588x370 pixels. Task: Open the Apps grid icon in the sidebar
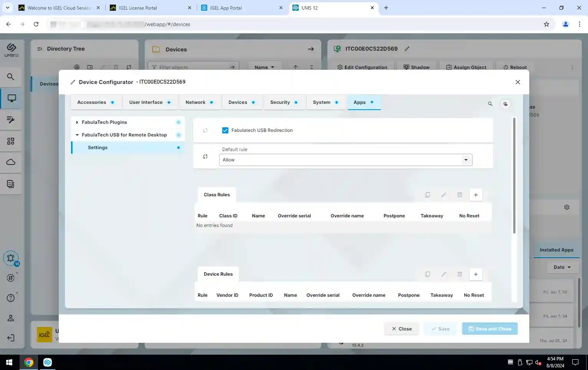click(11, 141)
